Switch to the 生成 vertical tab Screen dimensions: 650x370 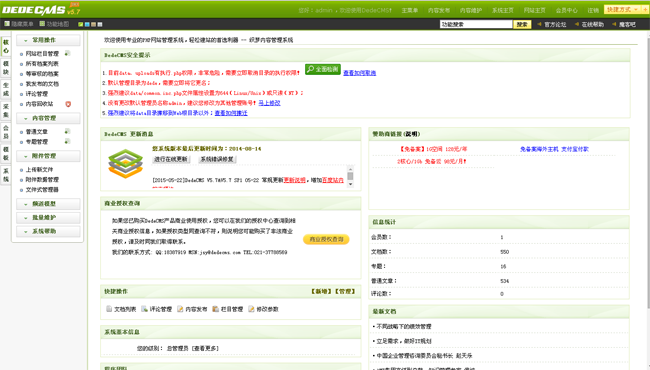(x=6, y=89)
